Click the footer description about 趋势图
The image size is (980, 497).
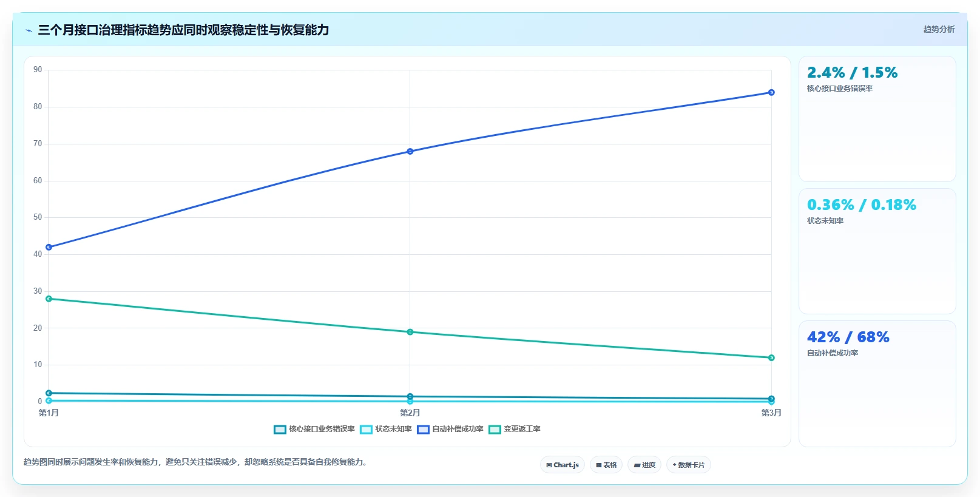click(x=197, y=462)
